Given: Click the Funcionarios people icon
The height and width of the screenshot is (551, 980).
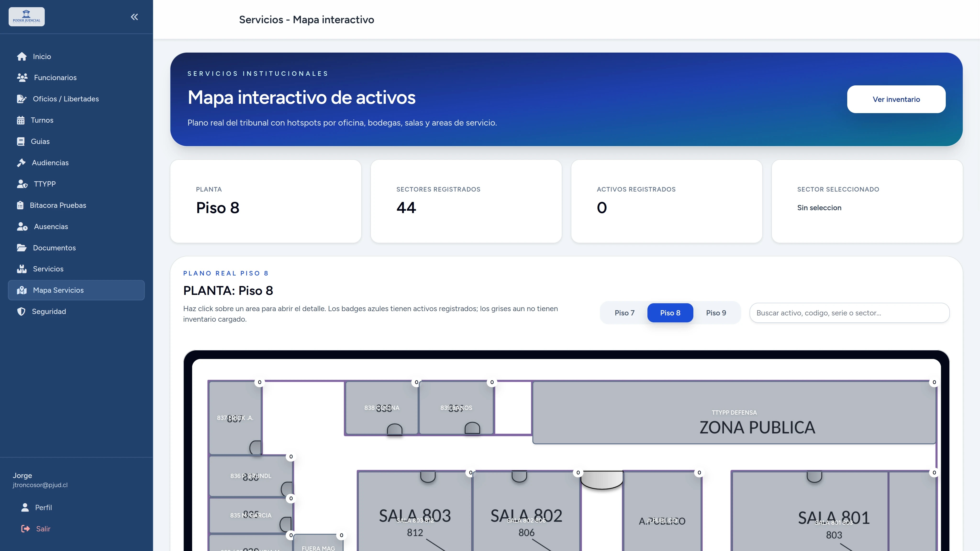Looking at the screenshot, I should pos(22,77).
